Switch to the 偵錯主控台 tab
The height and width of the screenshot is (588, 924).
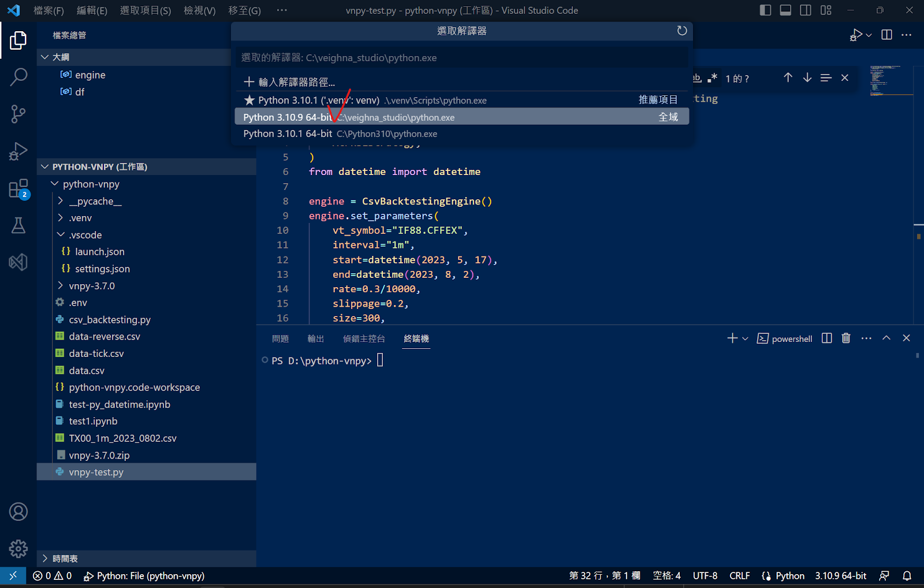coord(364,338)
